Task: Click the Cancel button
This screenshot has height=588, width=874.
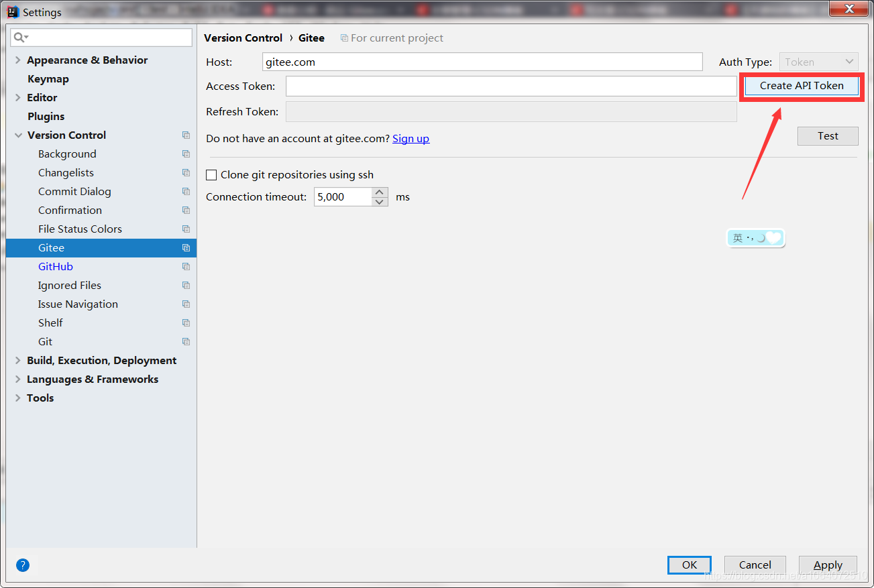Action: (755, 565)
